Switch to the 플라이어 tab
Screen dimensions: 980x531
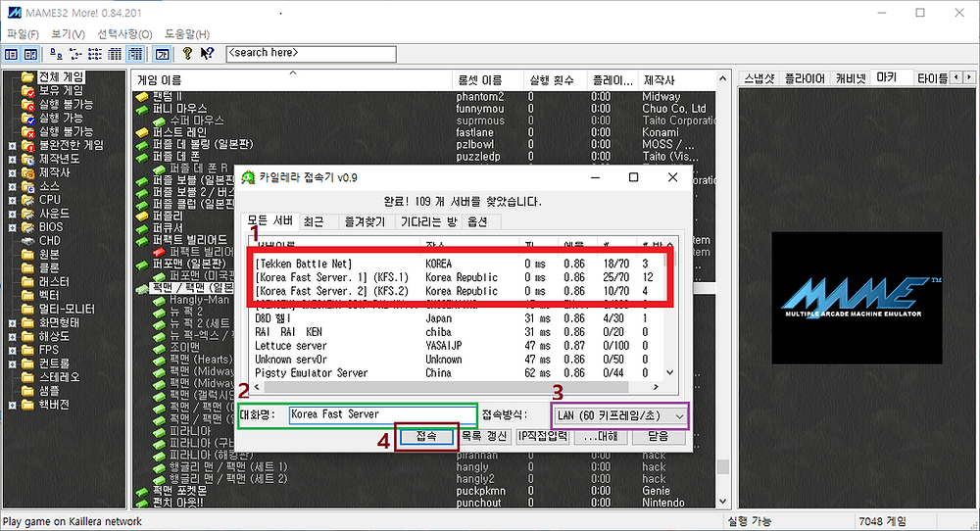coord(805,78)
